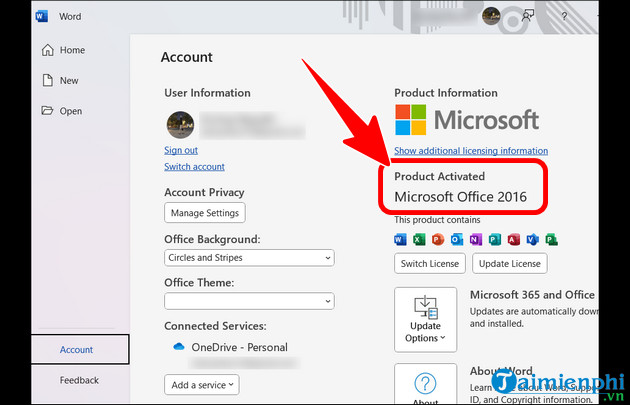Click the Manage Settings button
Image resolution: width=630 pixels, height=405 pixels.
point(205,213)
